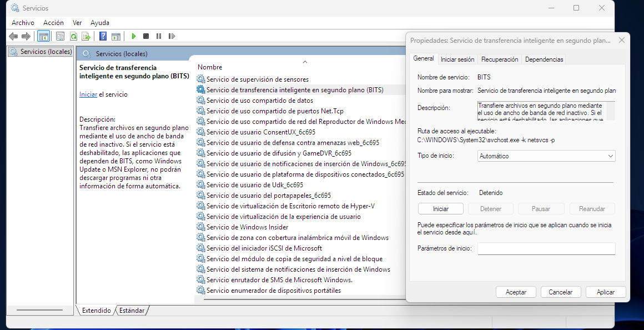The image size is (644, 330).
Task: Open the Acción menu
Action: [53, 23]
